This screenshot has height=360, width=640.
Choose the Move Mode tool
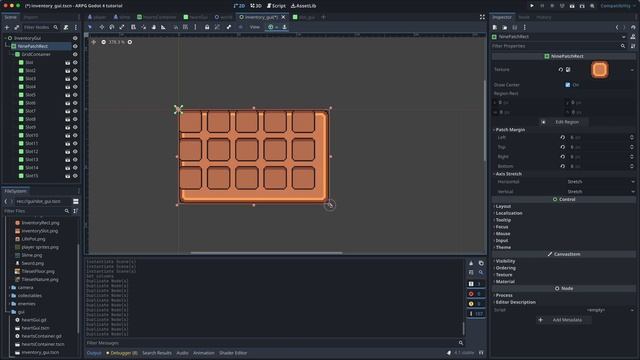[102, 27]
